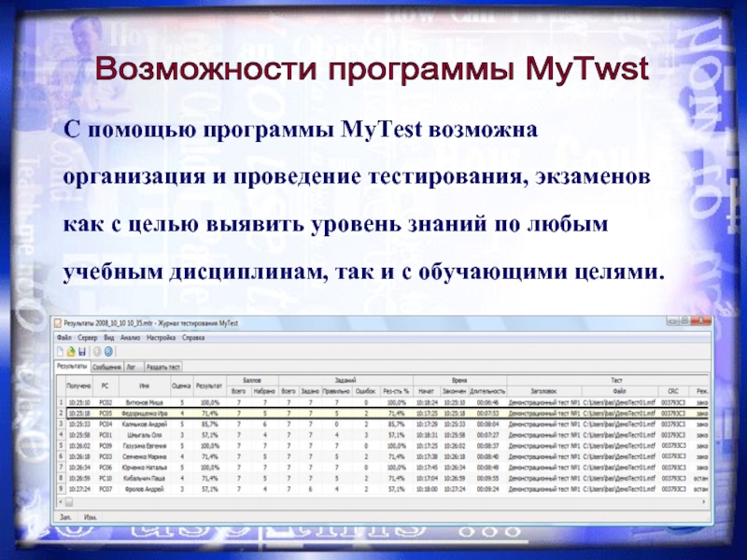This screenshot has height=560, width=747.
Task: Click the Open file folder toolbar icon
Action: (71, 352)
